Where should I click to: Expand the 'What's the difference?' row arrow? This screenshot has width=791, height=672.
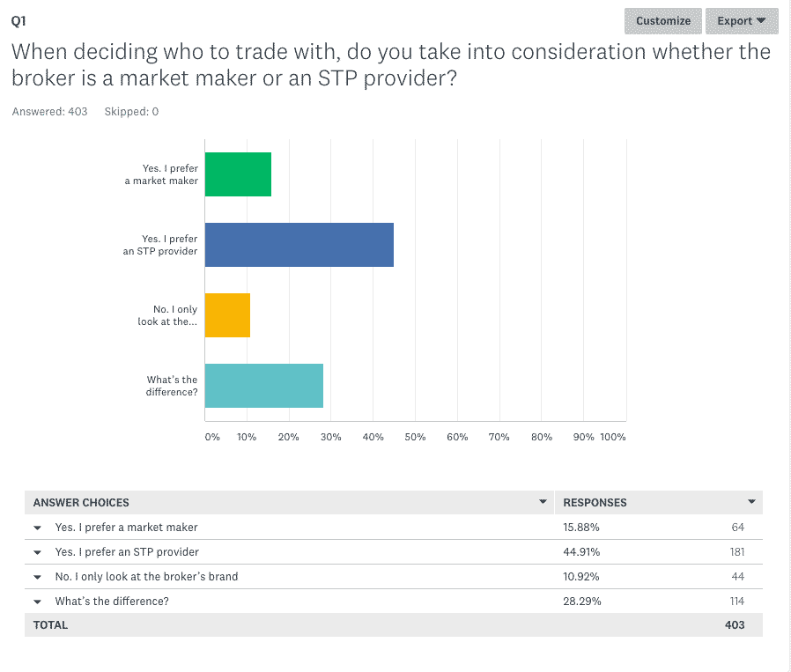38,602
